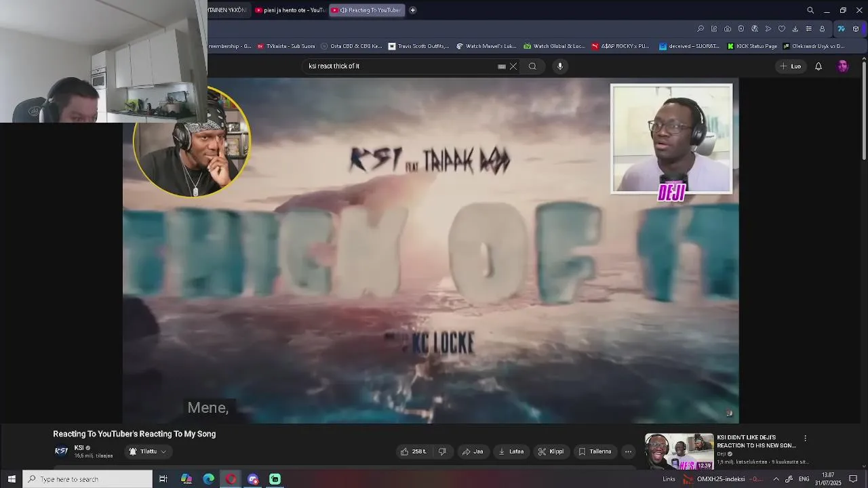Open the browser downloads icon

pos(795,29)
